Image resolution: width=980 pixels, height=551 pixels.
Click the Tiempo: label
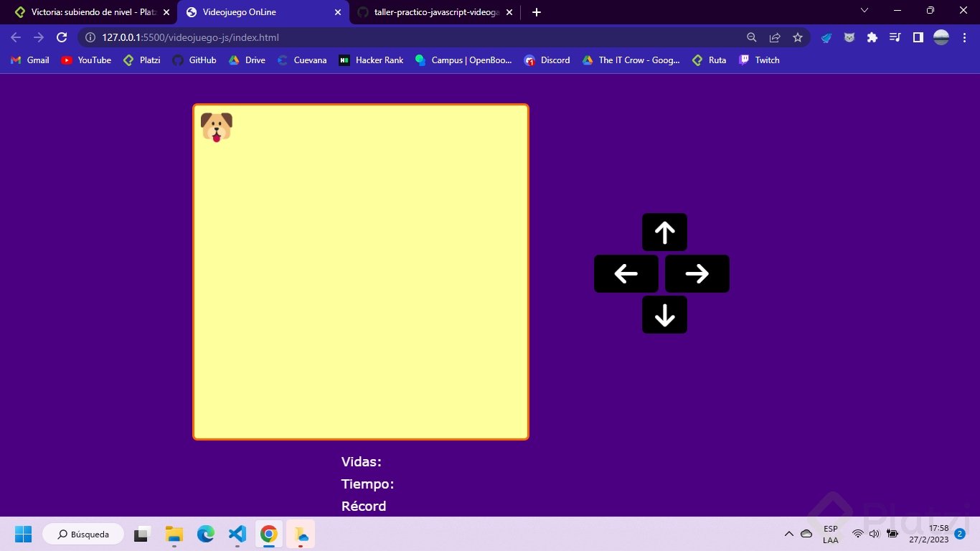(368, 484)
